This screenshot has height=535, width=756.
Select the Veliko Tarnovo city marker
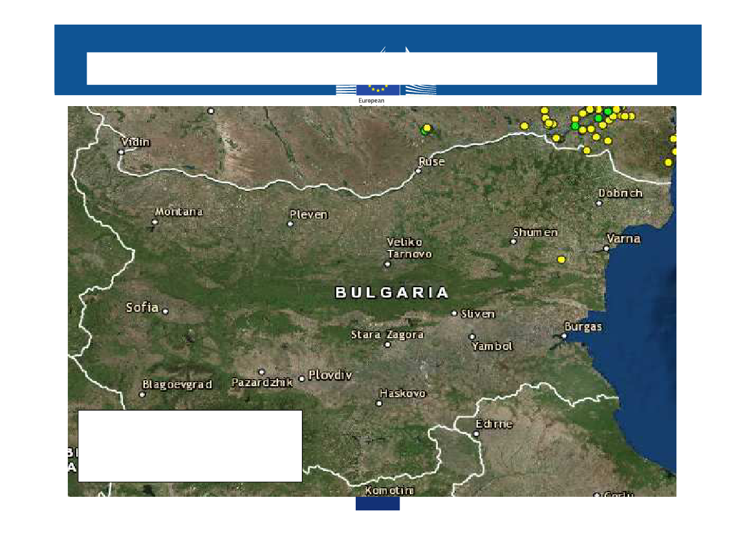[387, 264]
